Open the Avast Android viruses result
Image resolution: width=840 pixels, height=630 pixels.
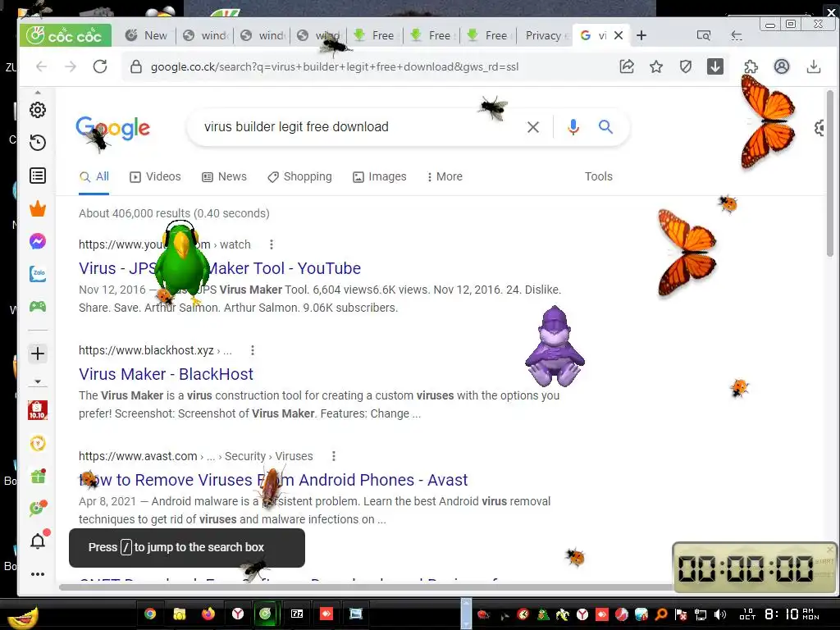click(273, 480)
